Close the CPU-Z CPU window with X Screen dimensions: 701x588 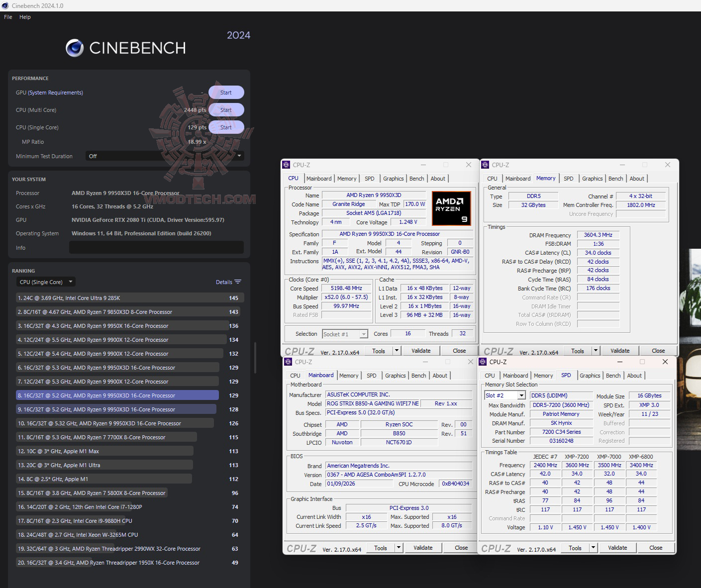pyautogui.click(x=469, y=165)
